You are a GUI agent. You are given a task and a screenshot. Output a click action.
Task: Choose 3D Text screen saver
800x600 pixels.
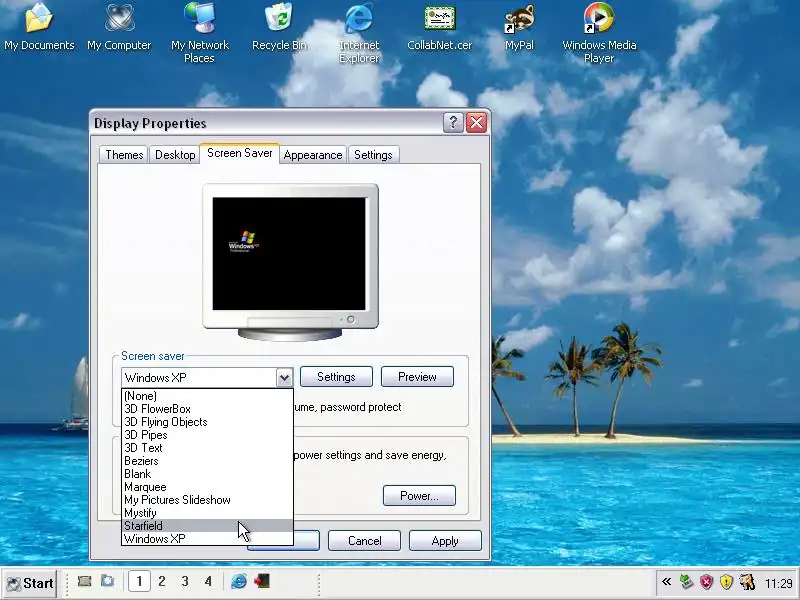coord(207,448)
